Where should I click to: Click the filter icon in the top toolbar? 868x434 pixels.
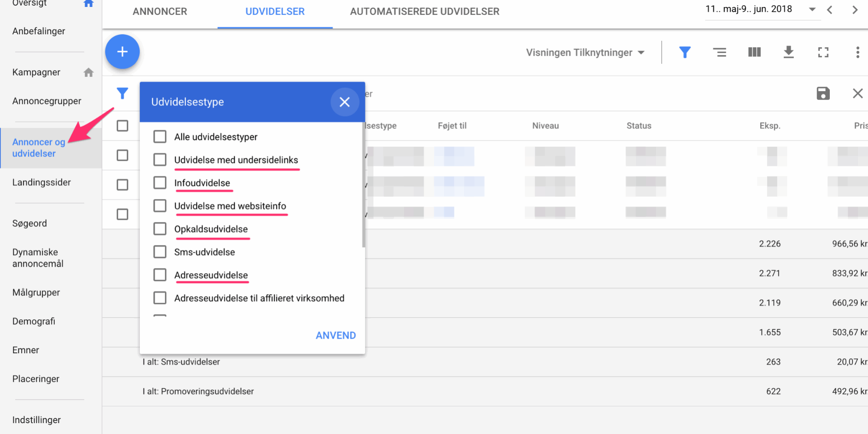pyautogui.click(x=685, y=53)
